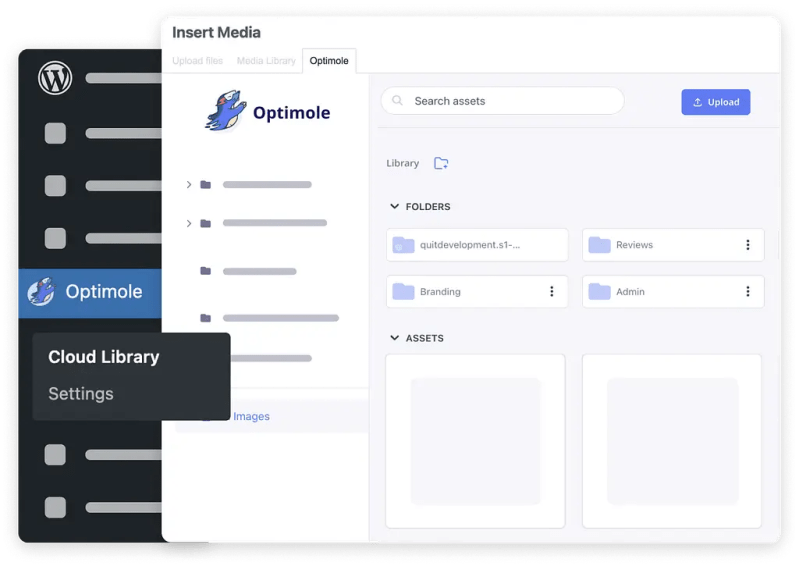Create a new folder via add-folder icon
Screen dimensions: 799x566
tap(441, 163)
